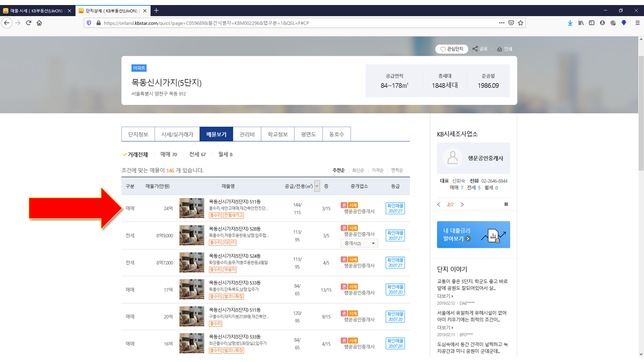This screenshot has height=362, width=644.
Task: Open the 학교정보 tab
Action: 278,134
